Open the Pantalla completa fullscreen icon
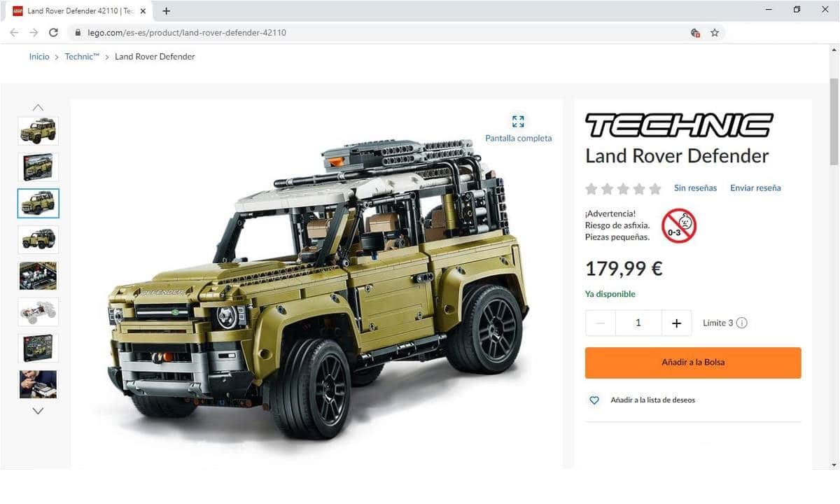Viewport: 840px width, 504px height. [x=518, y=121]
